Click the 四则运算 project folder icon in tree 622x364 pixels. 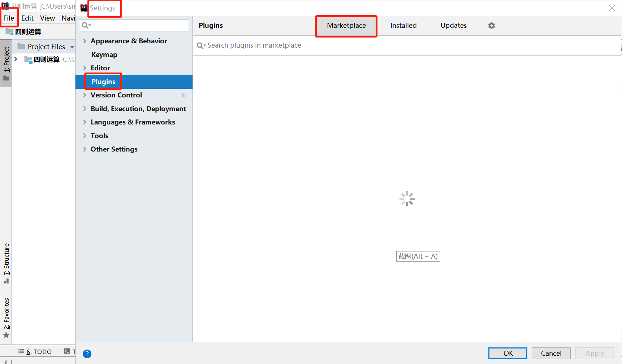[28, 60]
